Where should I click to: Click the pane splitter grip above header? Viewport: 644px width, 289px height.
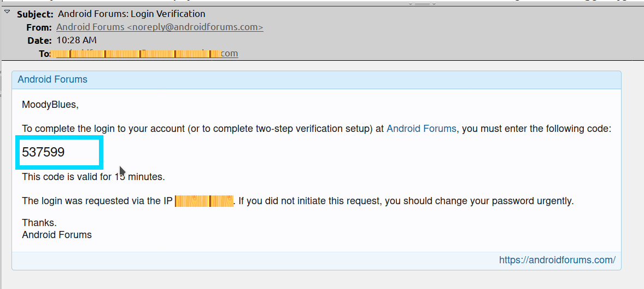423,4
